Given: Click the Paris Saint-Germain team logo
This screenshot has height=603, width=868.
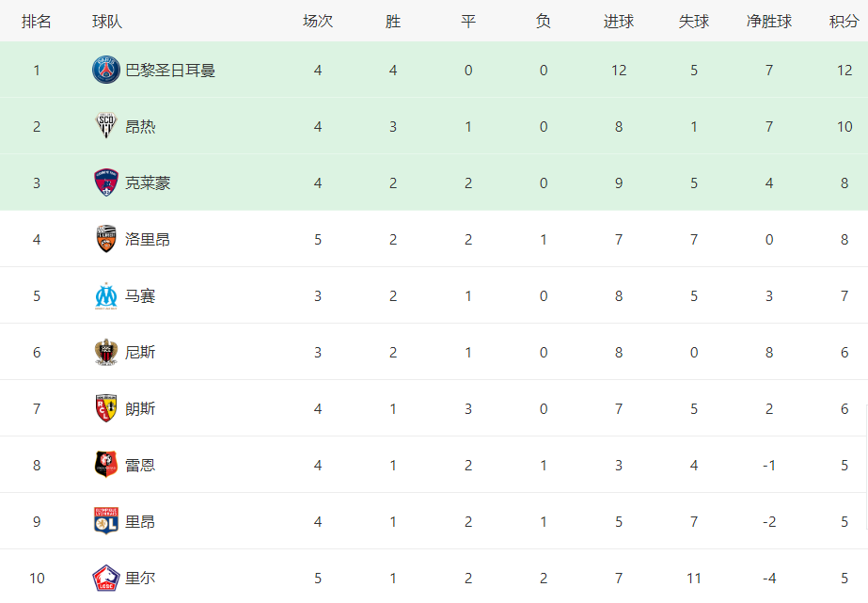Looking at the screenshot, I should [x=105, y=70].
